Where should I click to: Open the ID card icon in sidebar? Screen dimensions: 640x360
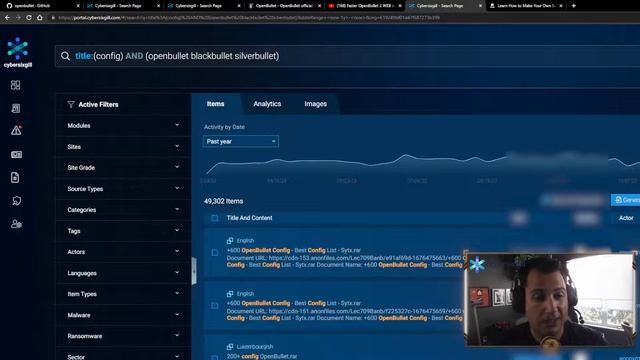click(16, 154)
